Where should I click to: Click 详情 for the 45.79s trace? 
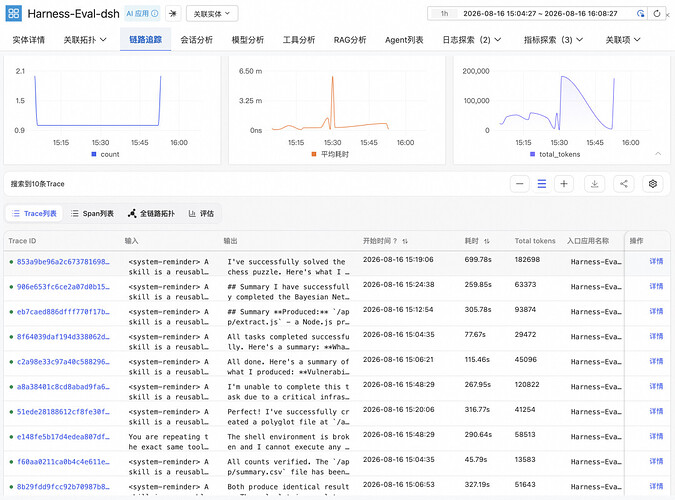656,461
